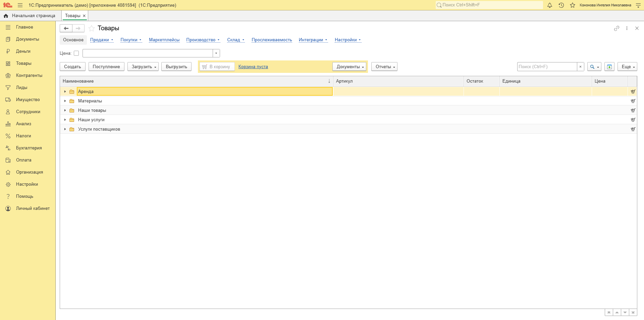Switch to the Начальная страница tab

31,16
